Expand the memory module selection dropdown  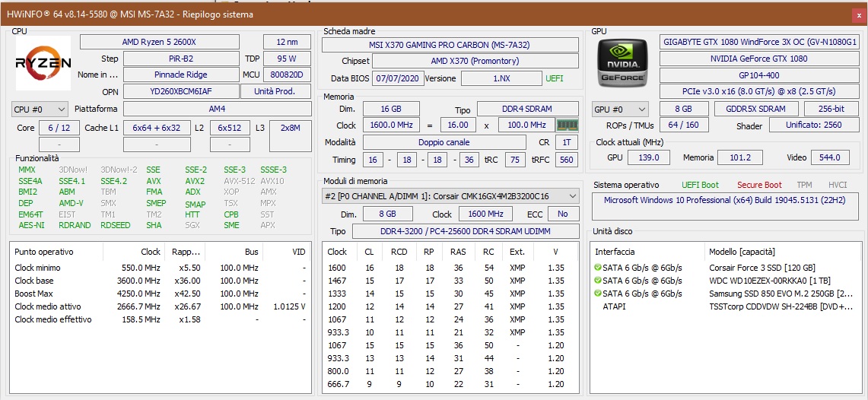(x=450, y=196)
